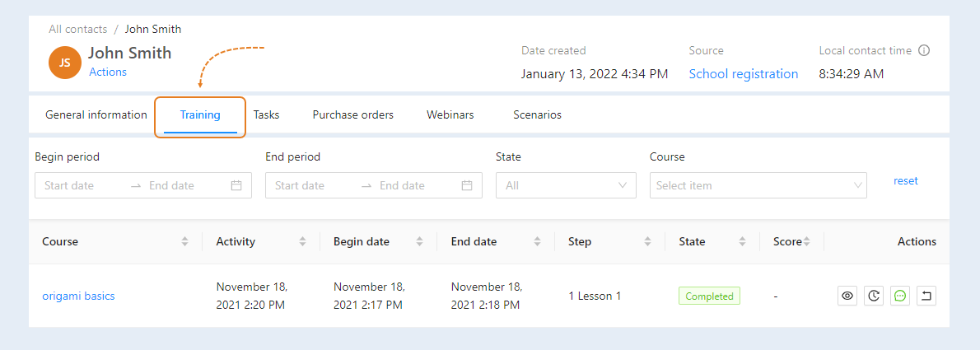Screen dimensions: 980x350
Task: Click info icon beside Local contact time
Action: pos(924,50)
